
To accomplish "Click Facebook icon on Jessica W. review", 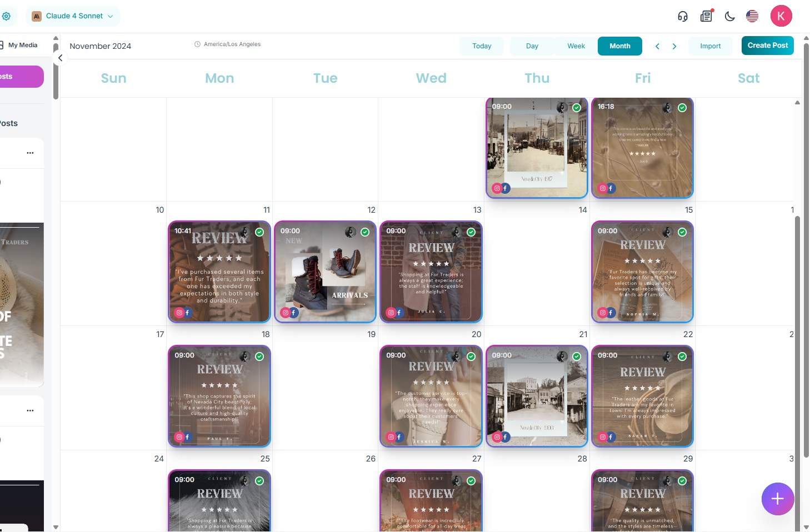I will 399,437.
